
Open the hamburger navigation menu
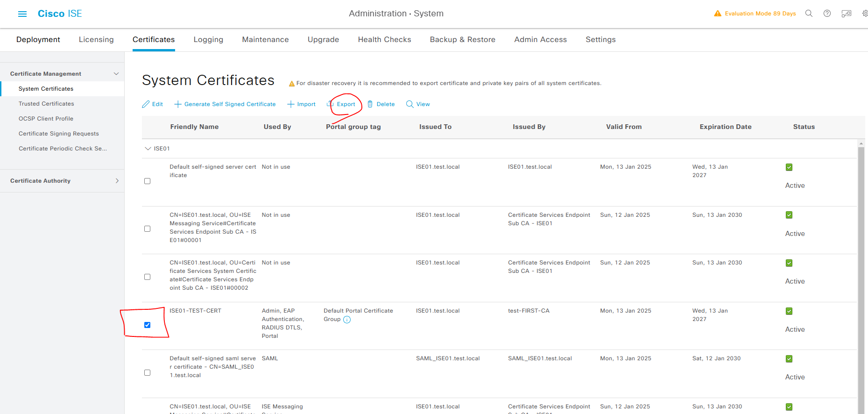pos(22,14)
